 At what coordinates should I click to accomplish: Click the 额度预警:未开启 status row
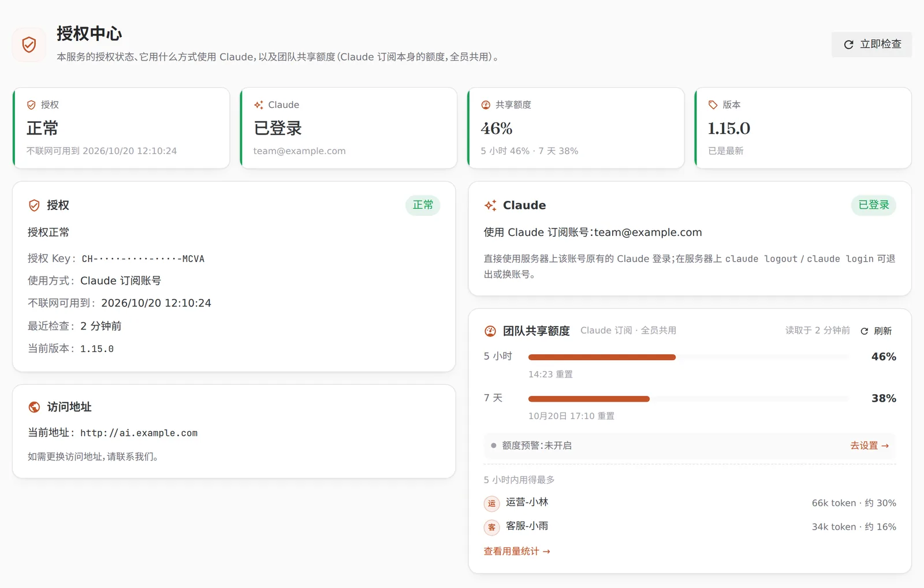pos(690,445)
